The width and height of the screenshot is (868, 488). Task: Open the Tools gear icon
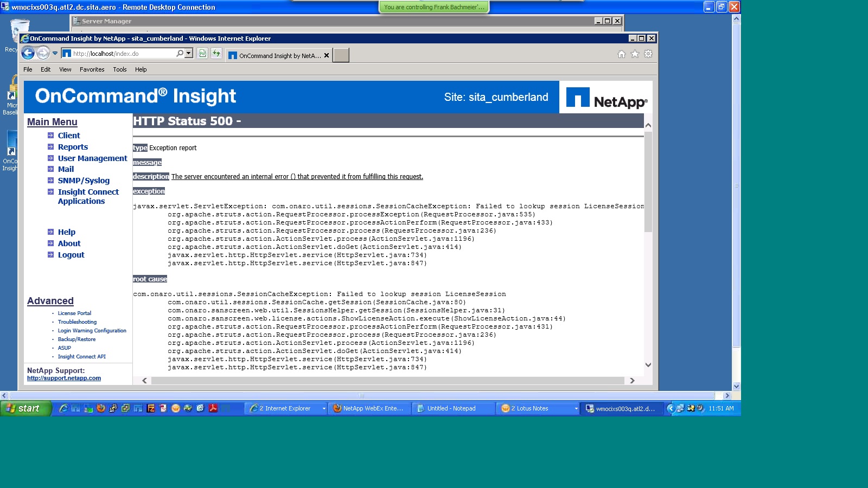click(648, 54)
